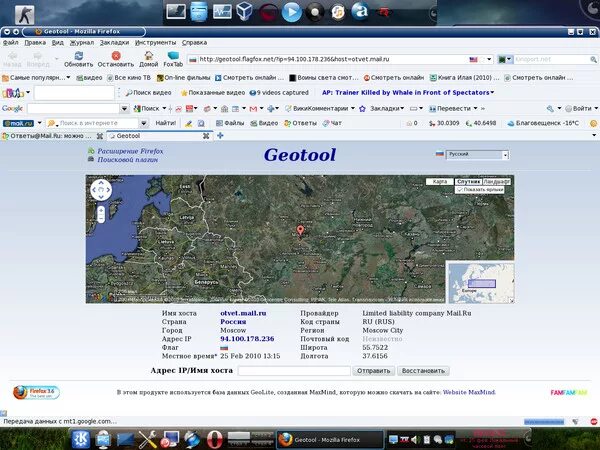Open the Правка menu
This screenshot has width=600, height=450.
click(x=35, y=42)
